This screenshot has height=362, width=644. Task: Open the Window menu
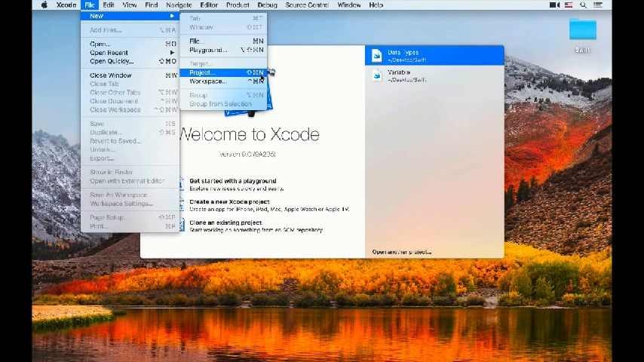click(348, 5)
